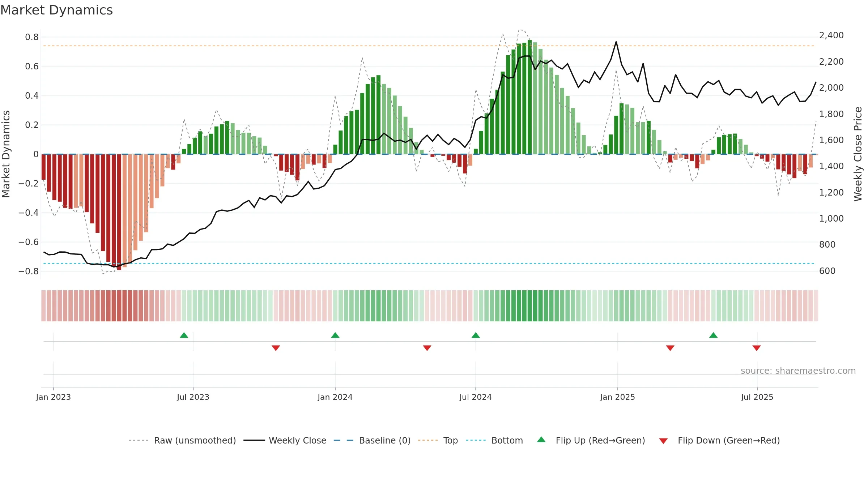868x488 pixels.
Task: Select the red Flip Down marker at Jul 2025
Action: [x=757, y=348]
